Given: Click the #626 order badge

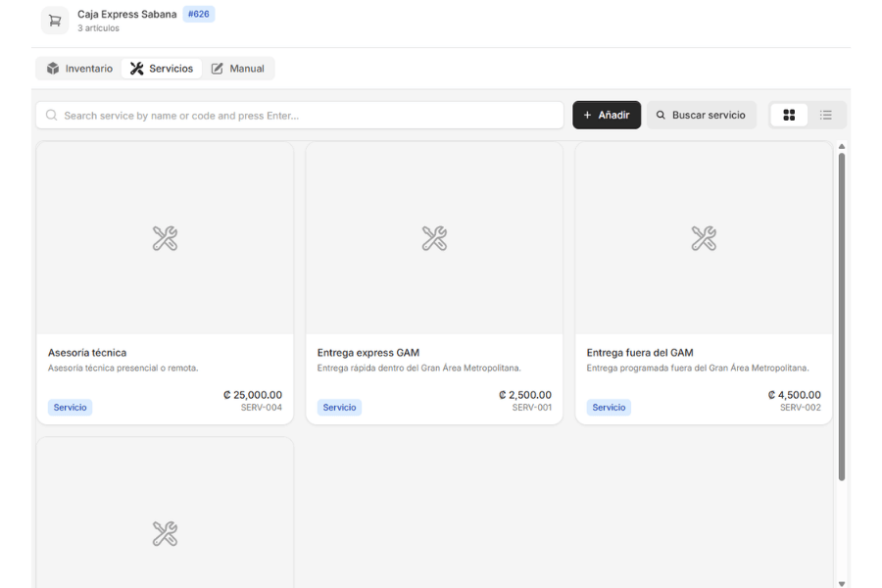Looking at the screenshot, I should 199,14.
